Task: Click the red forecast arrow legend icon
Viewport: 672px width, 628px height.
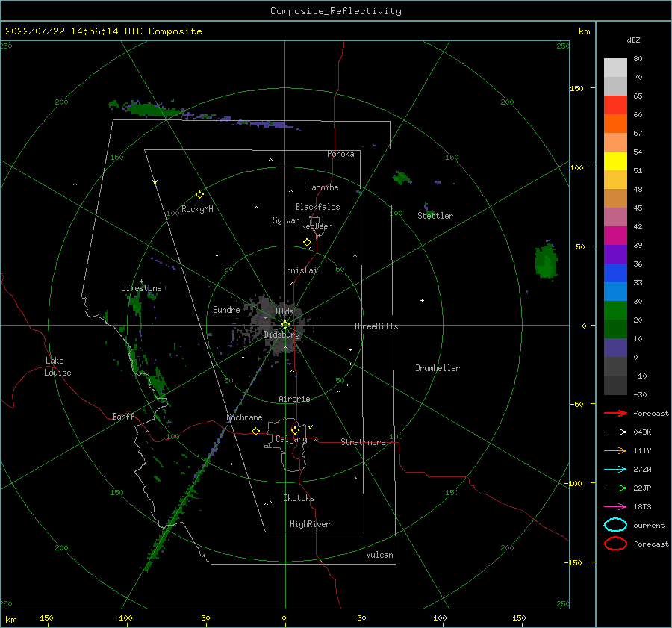Action: click(615, 413)
